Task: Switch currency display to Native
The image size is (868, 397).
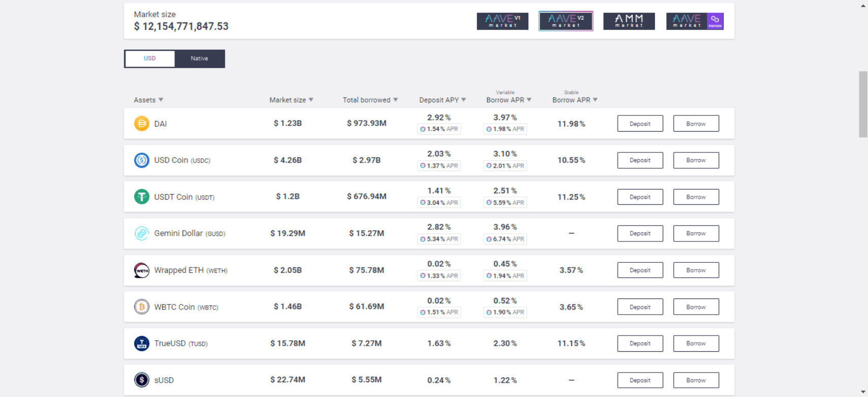Action: (199, 58)
